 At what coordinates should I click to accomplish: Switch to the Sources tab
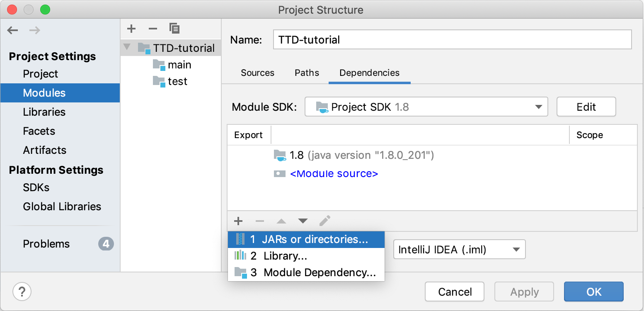click(x=257, y=73)
